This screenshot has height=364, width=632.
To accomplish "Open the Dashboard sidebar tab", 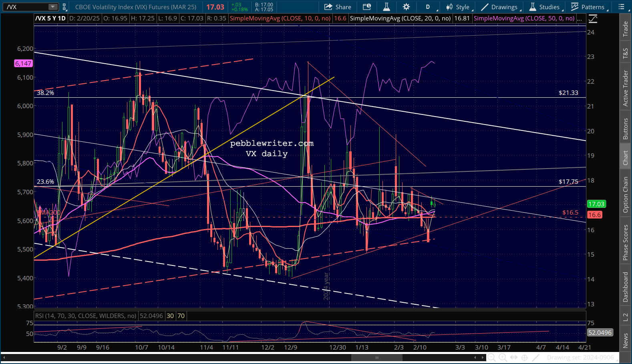I will [x=625, y=287].
